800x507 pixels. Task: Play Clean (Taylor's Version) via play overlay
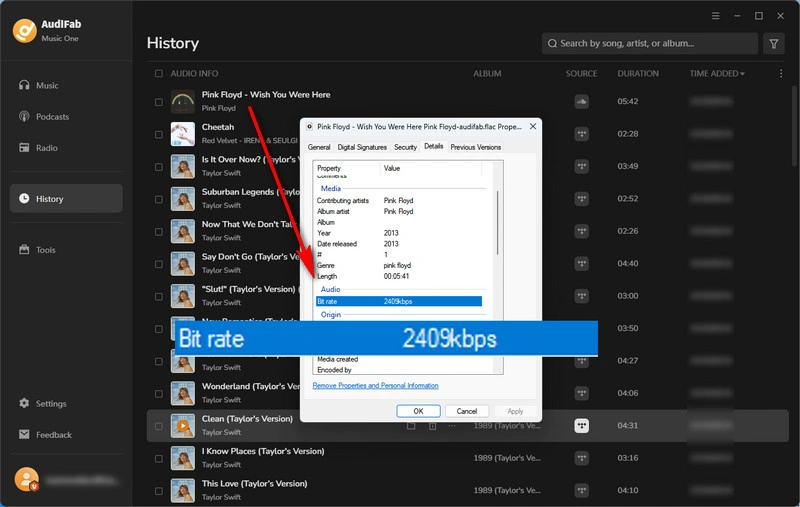click(x=183, y=425)
